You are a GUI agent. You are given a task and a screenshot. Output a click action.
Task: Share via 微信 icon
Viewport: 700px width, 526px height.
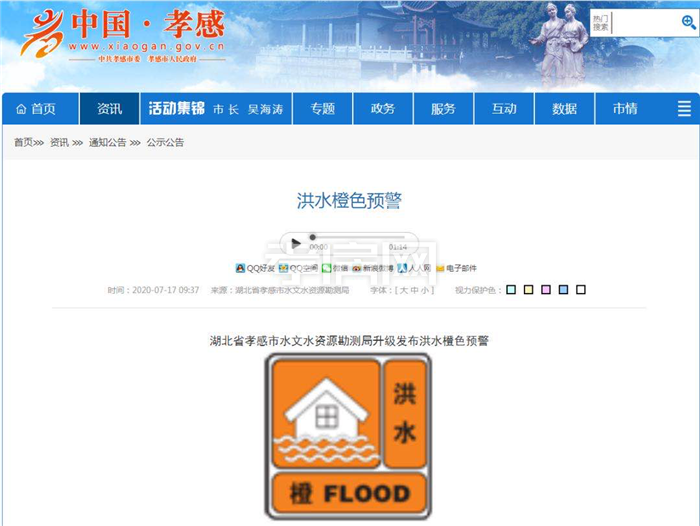pos(326,268)
